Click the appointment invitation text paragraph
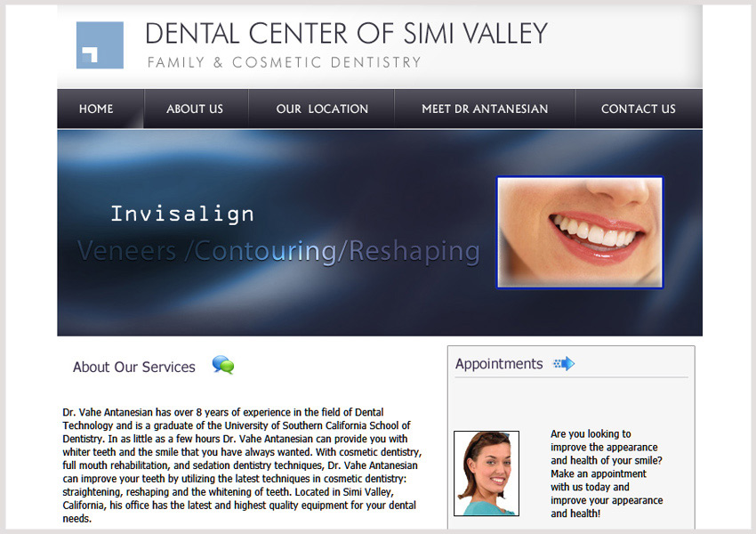The image size is (756, 534). point(607,473)
